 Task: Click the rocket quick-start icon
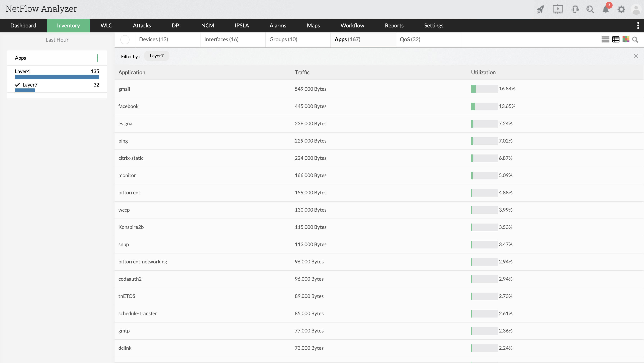(540, 10)
